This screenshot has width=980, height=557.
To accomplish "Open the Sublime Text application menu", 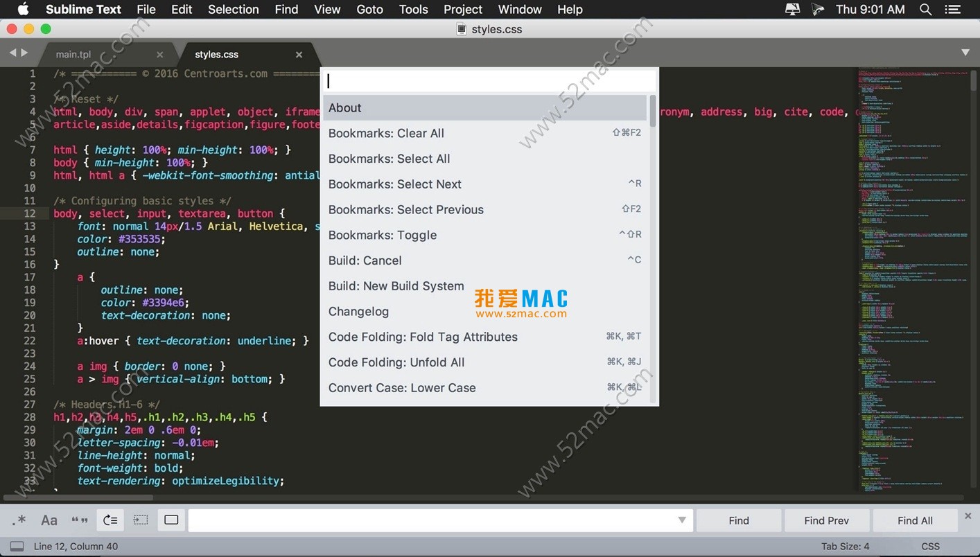I will (x=84, y=9).
